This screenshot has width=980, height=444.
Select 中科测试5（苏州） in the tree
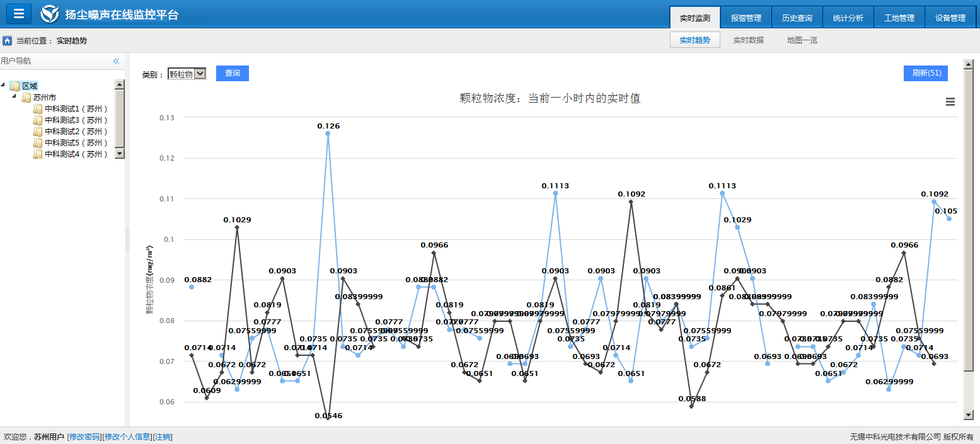pyautogui.click(x=76, y=143)
